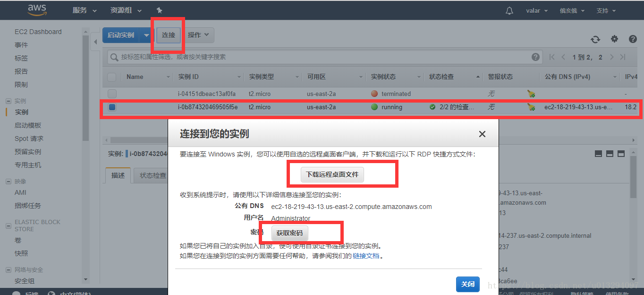The image size is (644, 295).
Task: Open the valar account dropdown
Action: (537, 10)
